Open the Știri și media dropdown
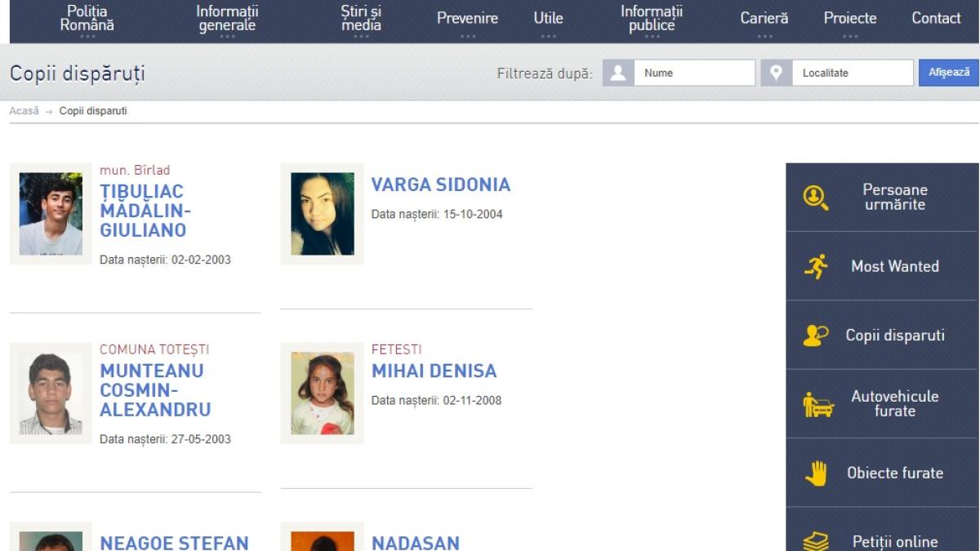The width and height of the screenshot is (980, 551). click(x=361, y=19)
